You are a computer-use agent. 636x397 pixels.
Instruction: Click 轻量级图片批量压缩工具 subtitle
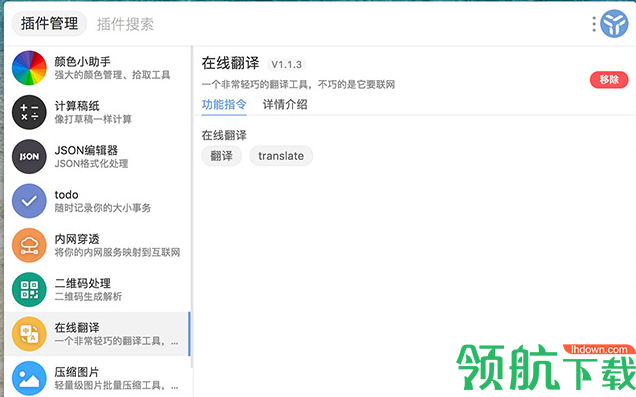[x=116, y=385]
